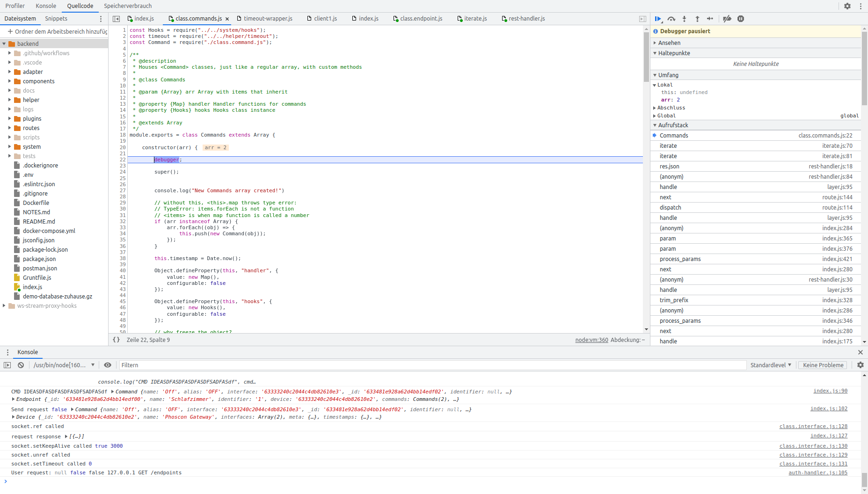Pretty-print source using the braces icon
Screen dimensions: 868x494
(x=117, y=340)
